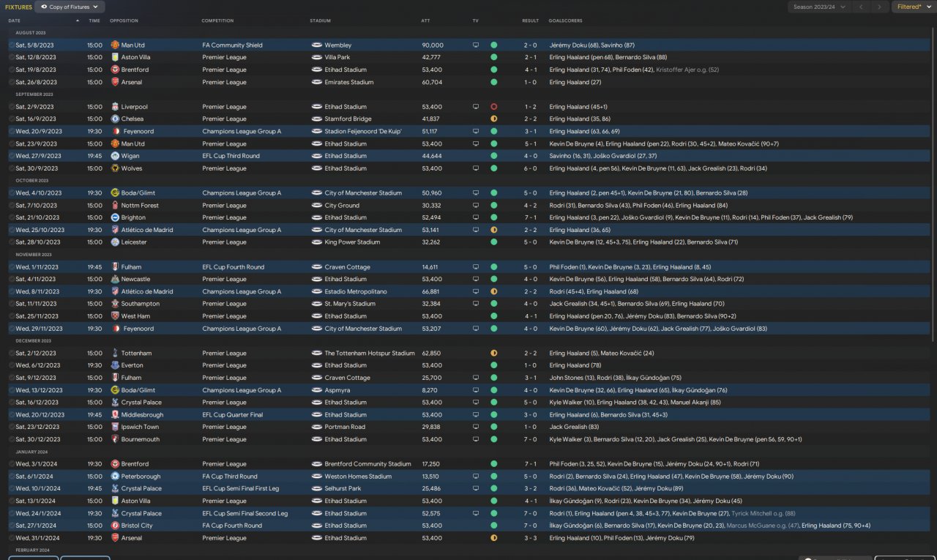
Task: Tick the selection circle for Sat, 6/1/2024
Action: click(12, 477)
